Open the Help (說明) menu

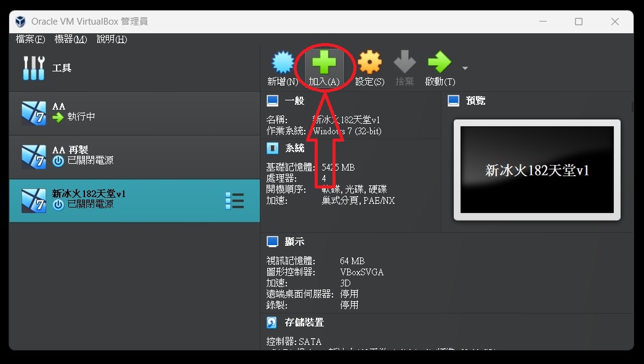[x=111, y=39]
